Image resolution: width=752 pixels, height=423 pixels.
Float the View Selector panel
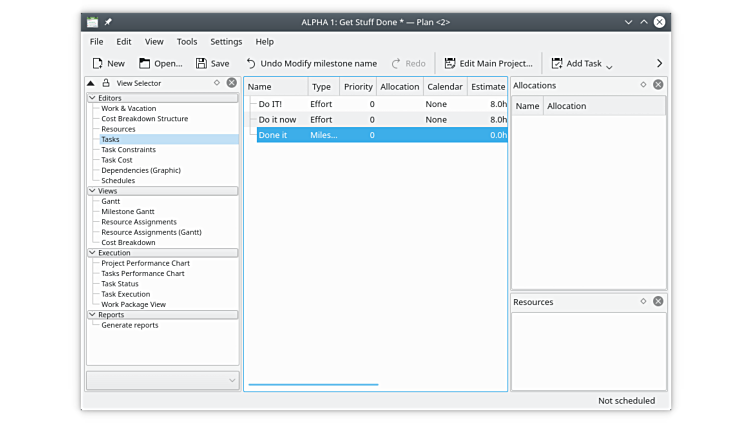point(217,84)
